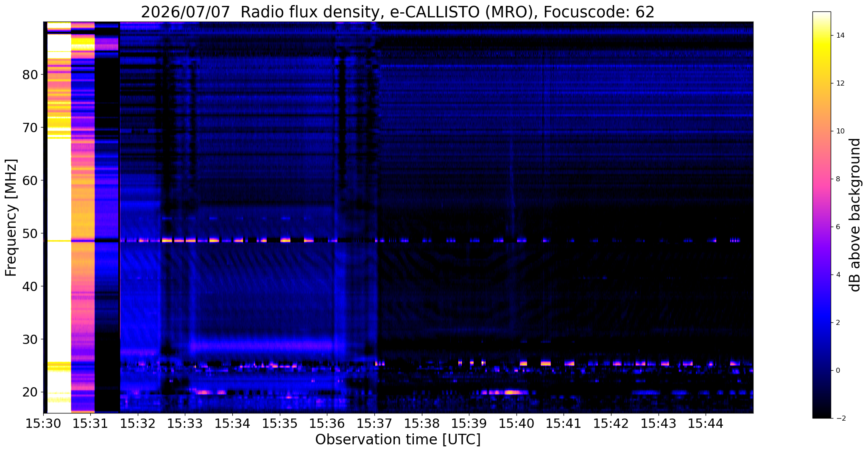This screenshot has width=868, height=452.
Task: Select the 15:35 time tick label
Action: [x=280, y=424]
